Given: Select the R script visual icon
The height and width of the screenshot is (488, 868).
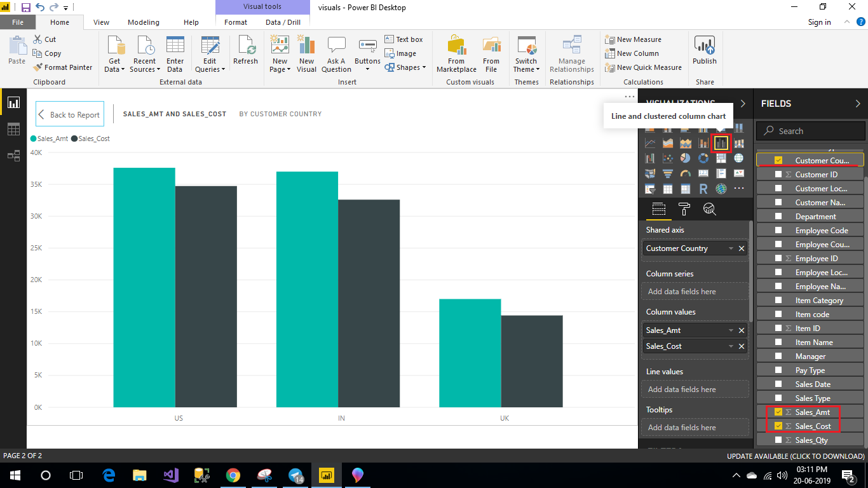Looking at the screenshot, I should tap(703, 188).
